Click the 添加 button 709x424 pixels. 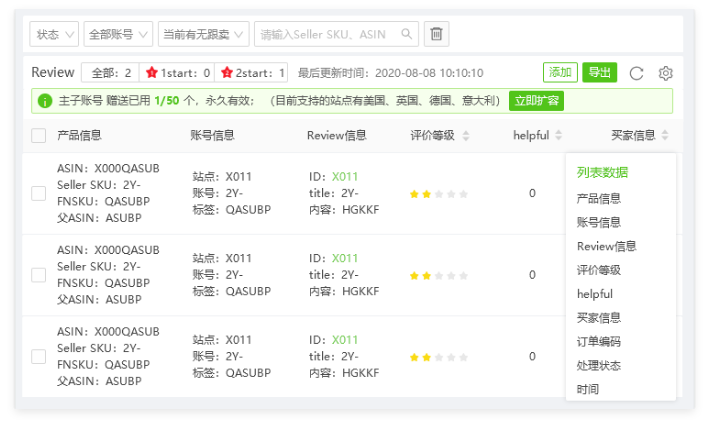coord(560,72)
